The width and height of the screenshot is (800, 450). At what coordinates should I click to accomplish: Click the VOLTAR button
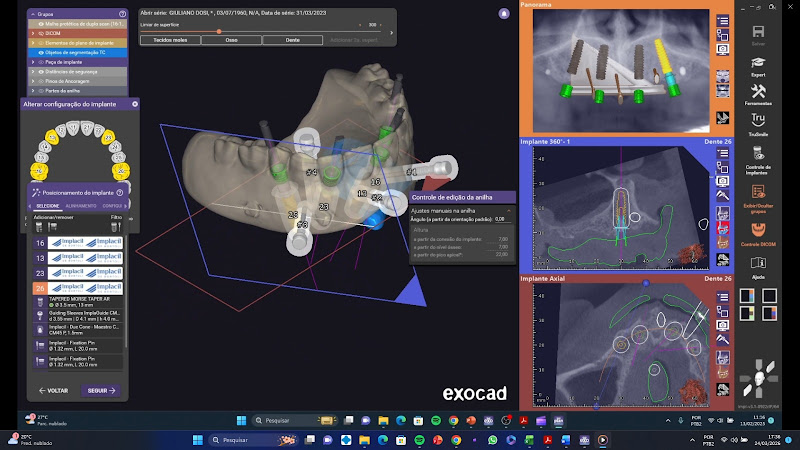pos(52,391)
